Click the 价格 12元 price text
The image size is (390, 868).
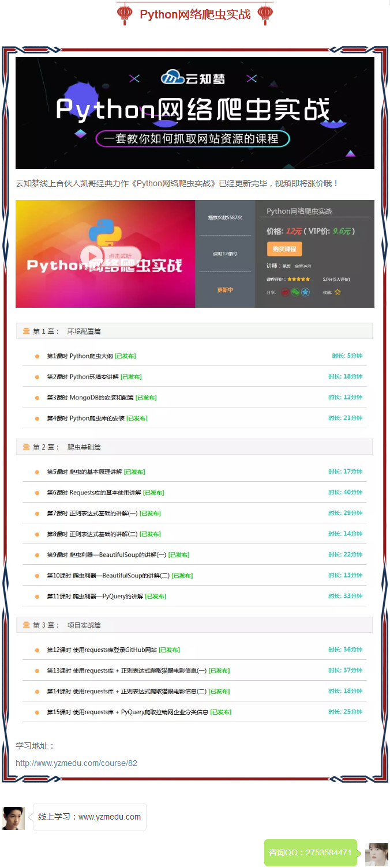coord(284,231)
